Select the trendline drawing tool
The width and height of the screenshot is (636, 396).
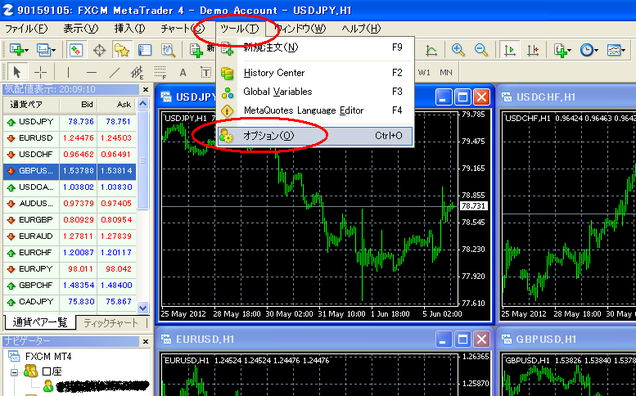(115, 73)
